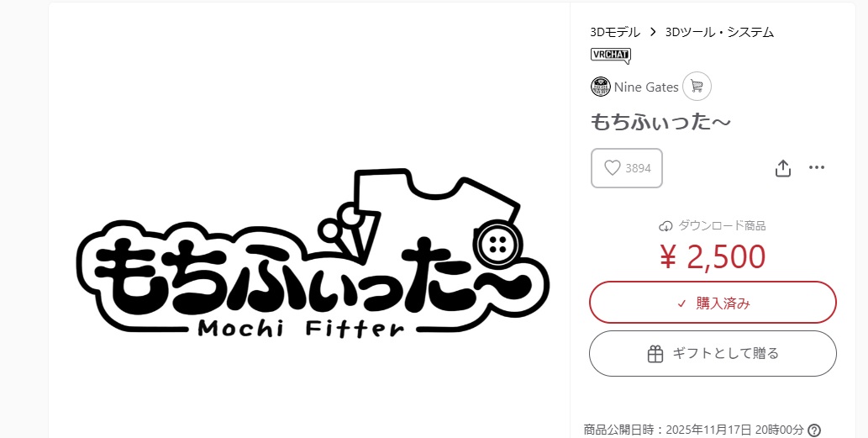868x438 pixels.
Task: Click the checkmark in 購入済み
Action: point(682,303)
